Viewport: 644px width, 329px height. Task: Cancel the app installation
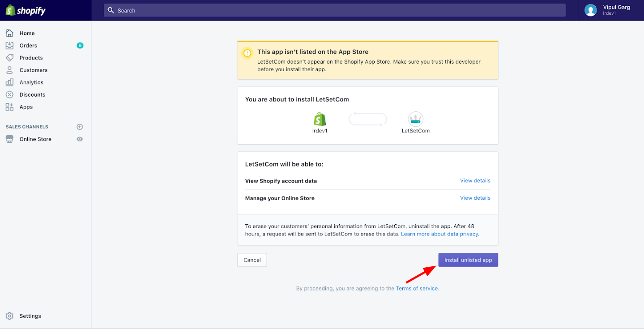252,260
